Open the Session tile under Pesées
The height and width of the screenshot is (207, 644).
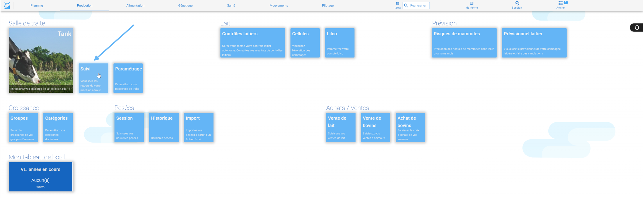129,127
